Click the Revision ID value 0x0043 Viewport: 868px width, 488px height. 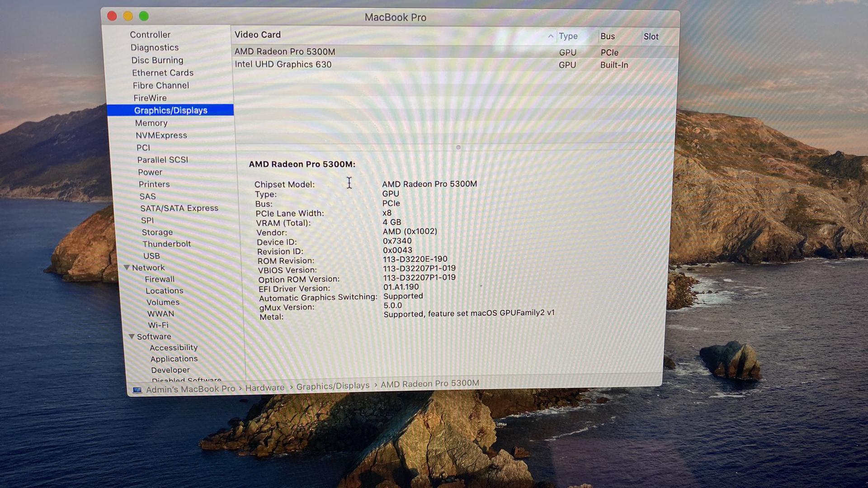[397, 250]
